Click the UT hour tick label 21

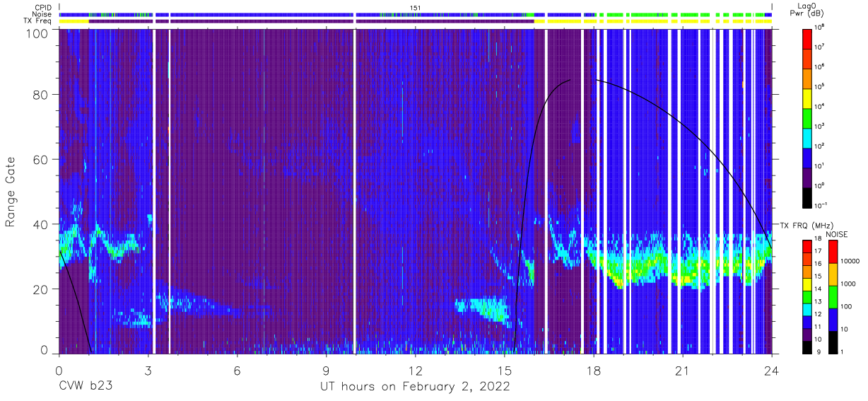click(683, 370)
